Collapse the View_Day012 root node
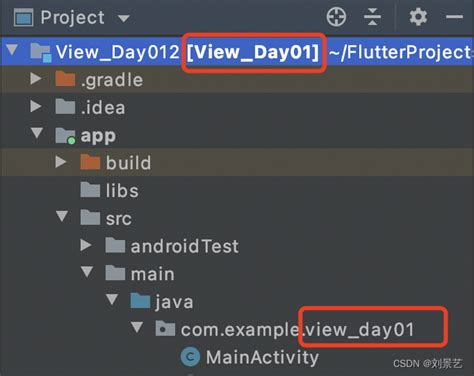This screenshot has width=474, height=376. (13, 51)
